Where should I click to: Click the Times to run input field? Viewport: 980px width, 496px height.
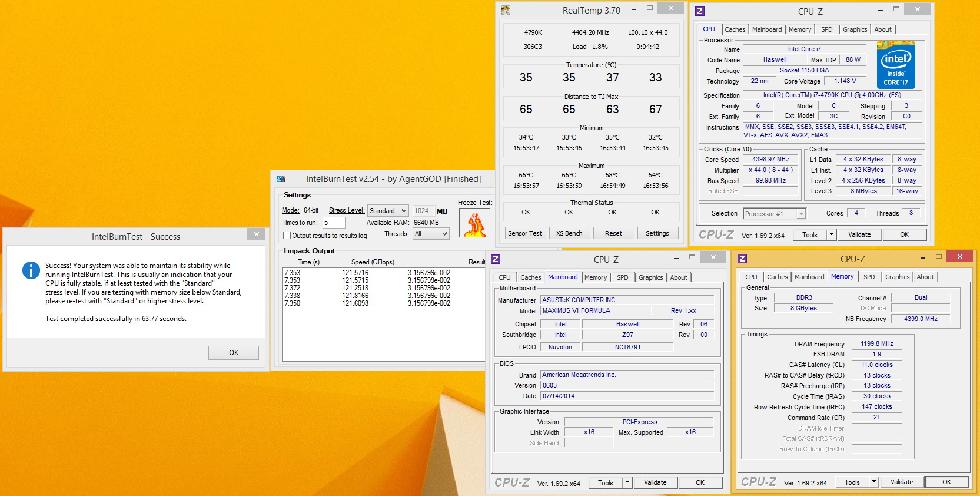334,223
